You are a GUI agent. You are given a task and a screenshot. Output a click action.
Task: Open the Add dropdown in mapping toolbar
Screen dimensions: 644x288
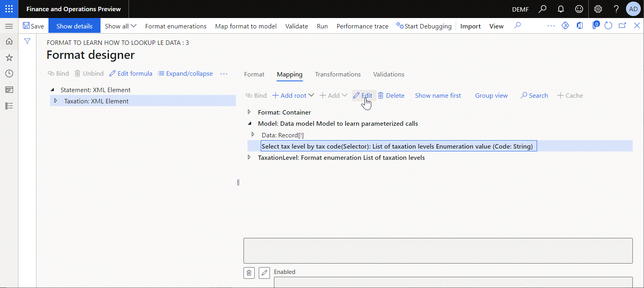pyautogui.click(x=333, y=95)
